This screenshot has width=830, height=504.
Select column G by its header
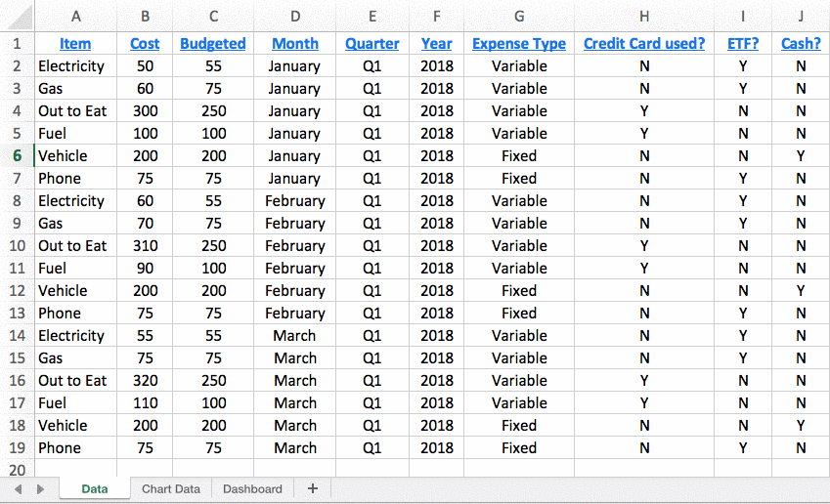coord(519,16)
